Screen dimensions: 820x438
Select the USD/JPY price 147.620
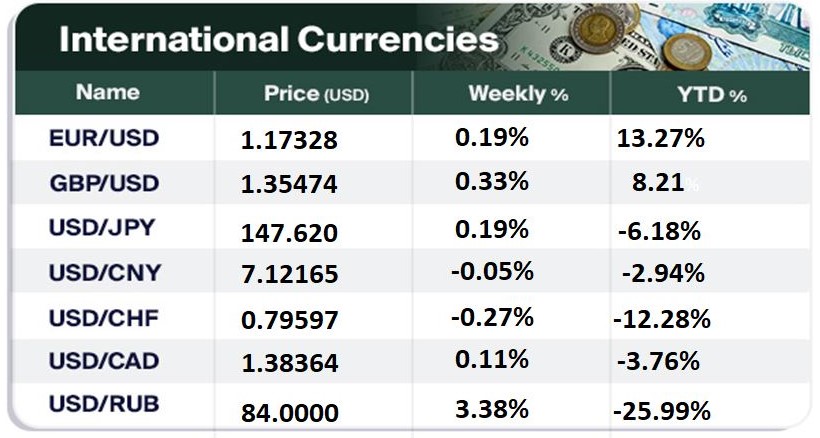pos(289,234)
